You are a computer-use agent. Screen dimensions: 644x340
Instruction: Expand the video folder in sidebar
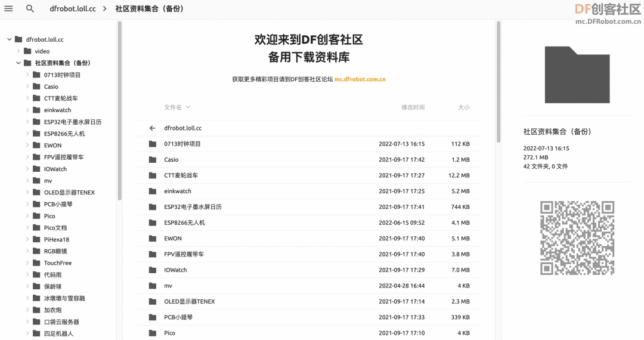pyautogui.click(x=18, y=51)
